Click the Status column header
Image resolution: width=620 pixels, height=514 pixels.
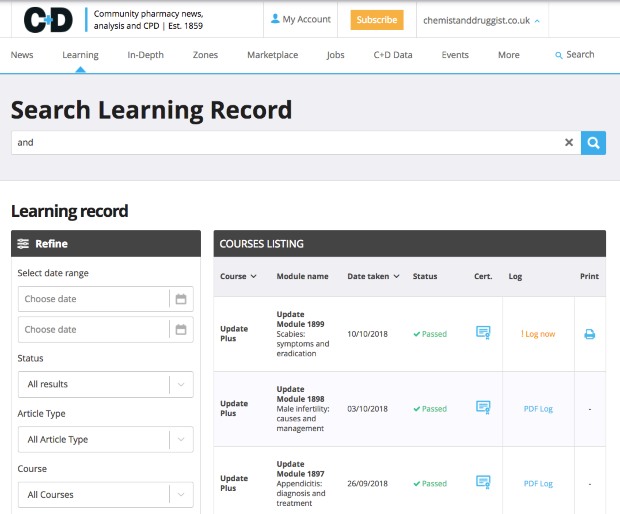pos(425,276)
